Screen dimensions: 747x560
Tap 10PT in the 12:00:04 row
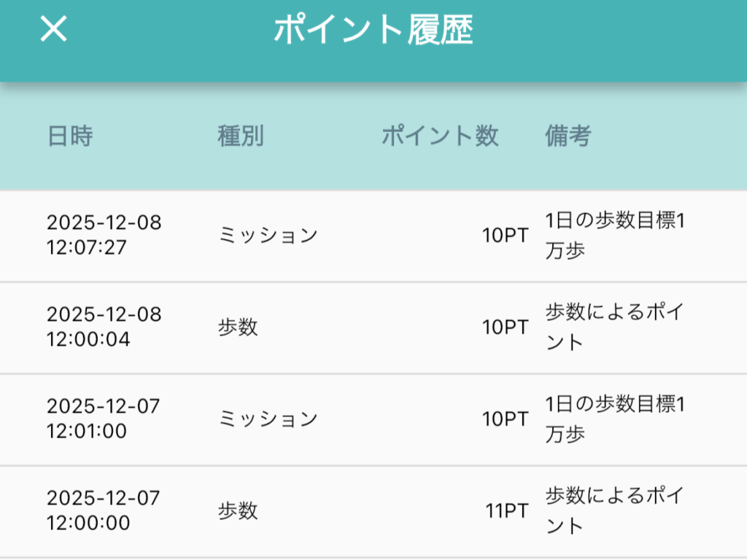505,327
